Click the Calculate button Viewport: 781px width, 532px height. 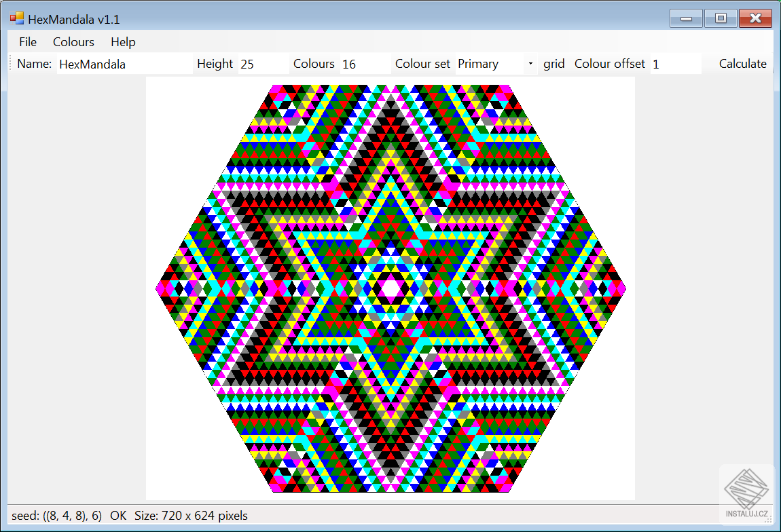click(x=742, y=64)
